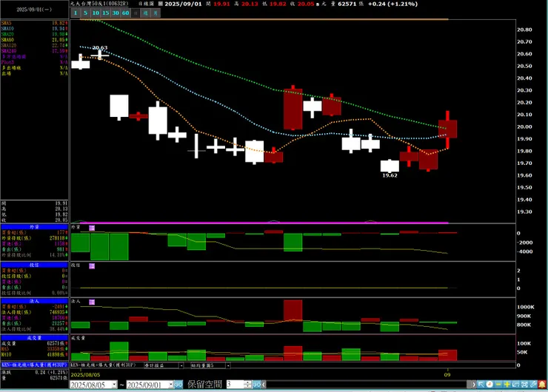The width and height of the screenshot is (548, 392).
Task: Click the SMA240 indicator row
Action: (x=34, y=51)
